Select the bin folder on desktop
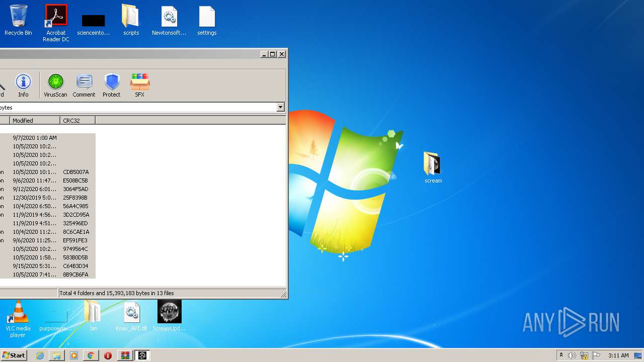Screen dimensions: 644x362 [x=93, y=316]
